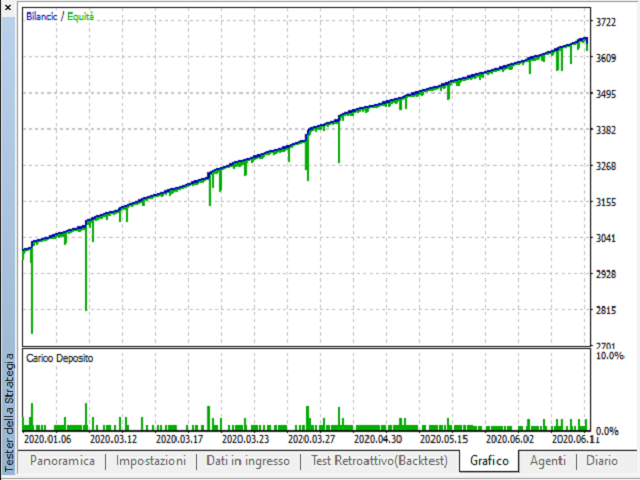The height and width of the screenshot is (480, 640).
Task: Click the 3268 axis value
Action: (x=606, y=166)
